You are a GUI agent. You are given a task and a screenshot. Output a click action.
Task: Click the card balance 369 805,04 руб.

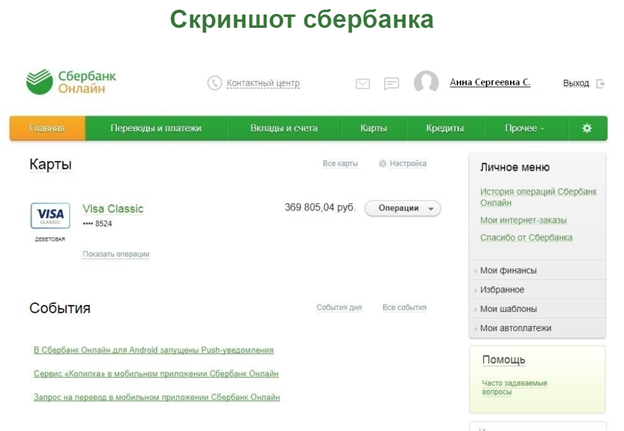320,208
